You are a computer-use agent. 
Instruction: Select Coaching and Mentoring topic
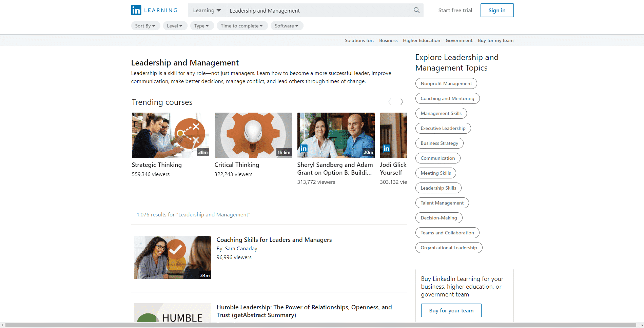pos(447,98)
